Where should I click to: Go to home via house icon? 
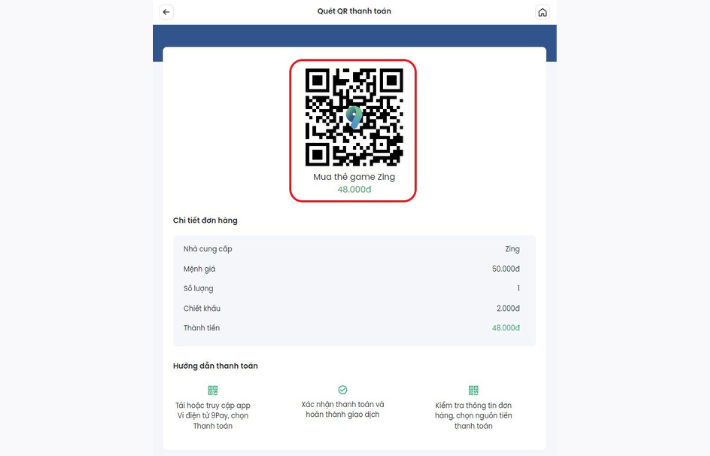point(542,12)
